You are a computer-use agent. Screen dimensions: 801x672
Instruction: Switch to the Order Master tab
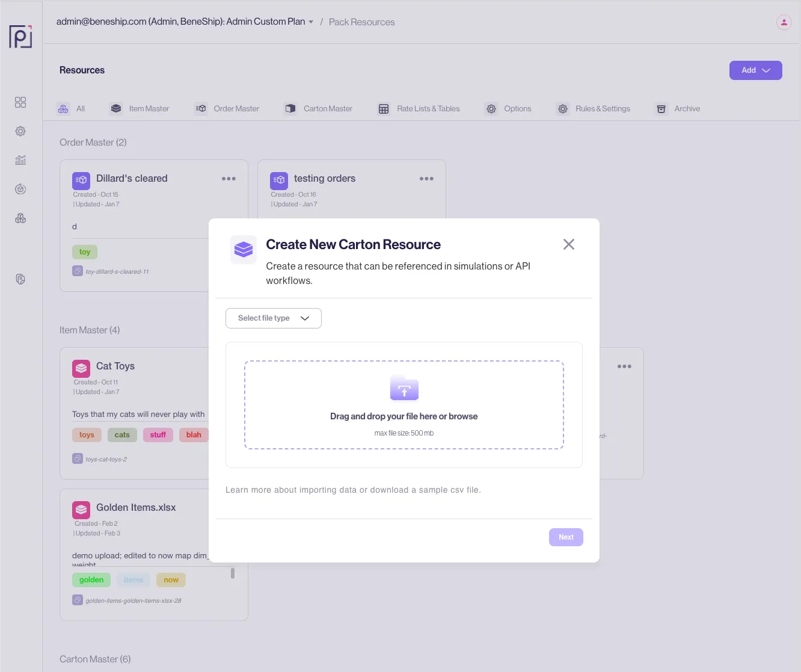[227, 109]
